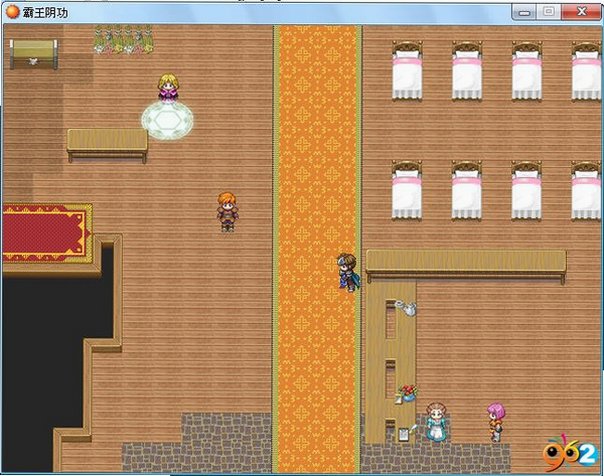604x476 pixels.
Task: Click the red flower vase on counter
Action: coord(408,393)
